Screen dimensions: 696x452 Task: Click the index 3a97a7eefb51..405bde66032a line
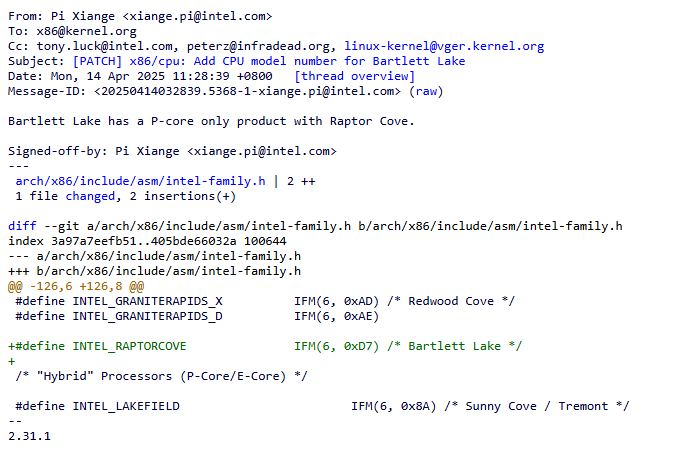click(147, 241)
